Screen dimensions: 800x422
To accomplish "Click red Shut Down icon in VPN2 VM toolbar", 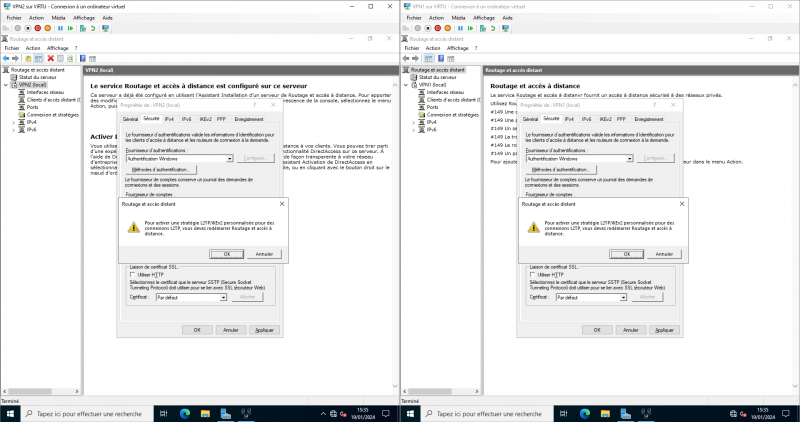I will click(38, 29).
